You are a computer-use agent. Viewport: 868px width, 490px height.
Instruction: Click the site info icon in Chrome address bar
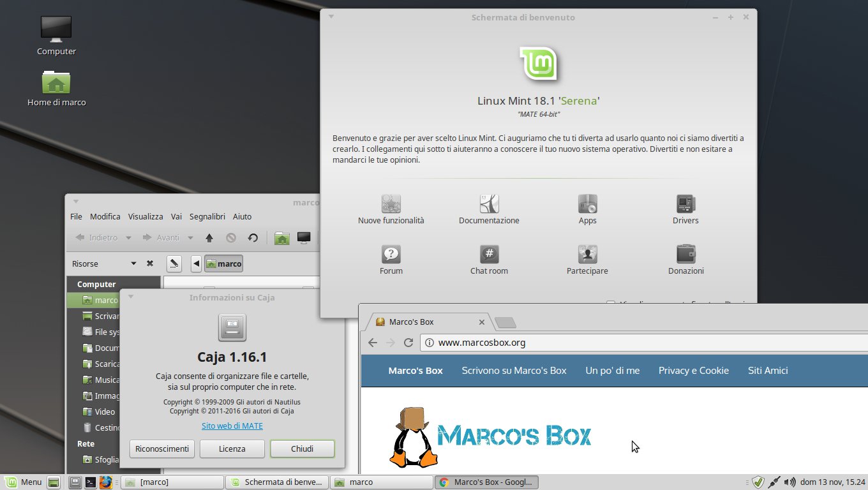click(430, 343)
